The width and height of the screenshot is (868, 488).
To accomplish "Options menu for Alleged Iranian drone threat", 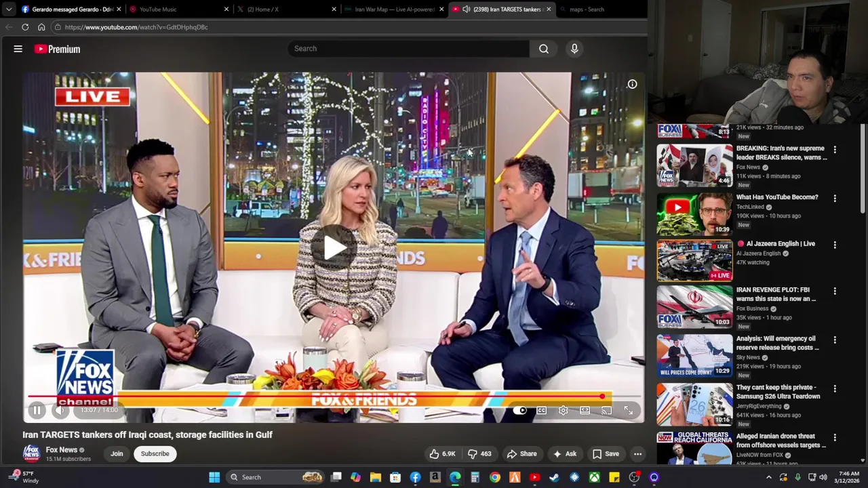I will (835, 438).
